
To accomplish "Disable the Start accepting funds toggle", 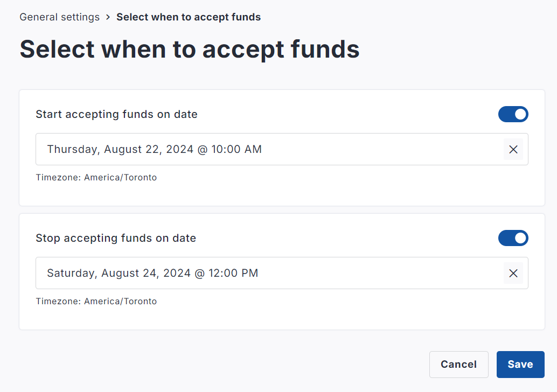I will point(513,114).
